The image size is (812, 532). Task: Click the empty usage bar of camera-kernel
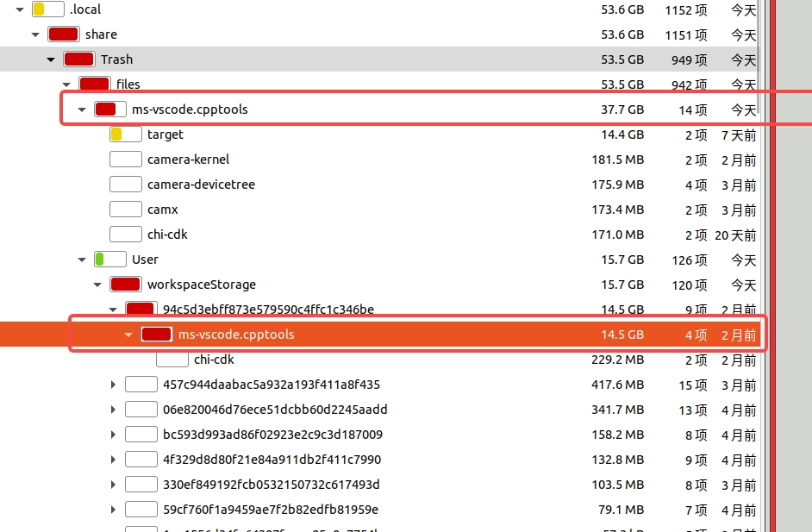(126, 160)
